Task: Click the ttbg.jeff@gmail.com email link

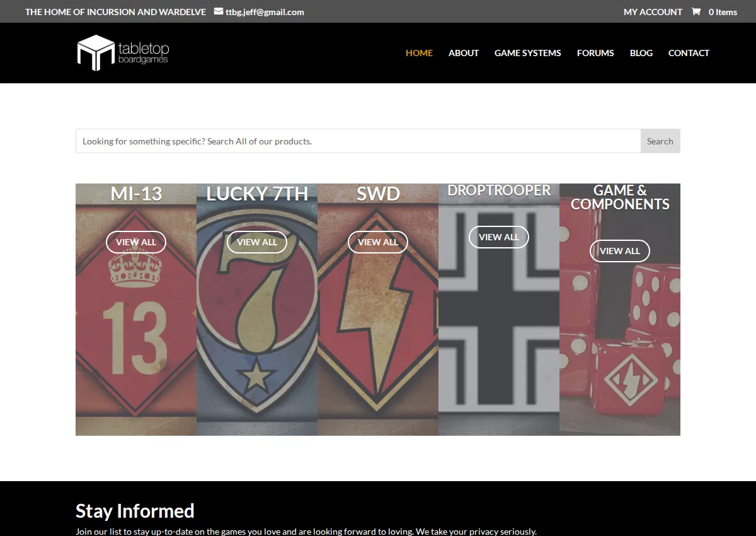Action: 265,12
